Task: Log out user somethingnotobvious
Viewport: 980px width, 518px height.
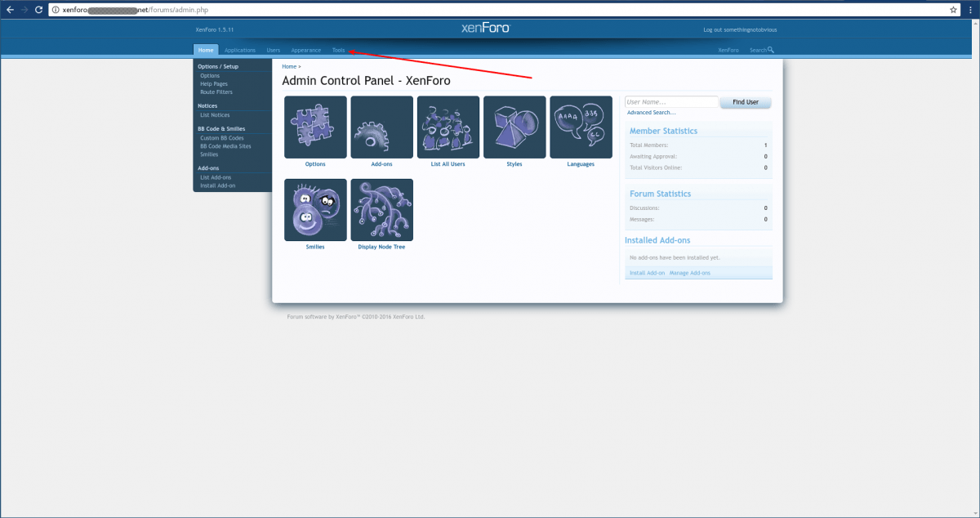Action: pyautogui.click(x=740, y=29)
